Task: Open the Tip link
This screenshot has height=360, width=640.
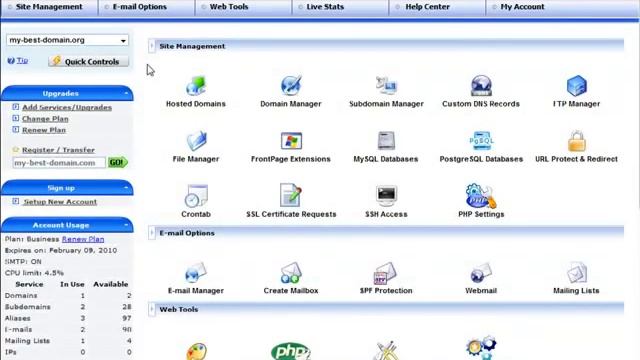Action: coord(22,60)
